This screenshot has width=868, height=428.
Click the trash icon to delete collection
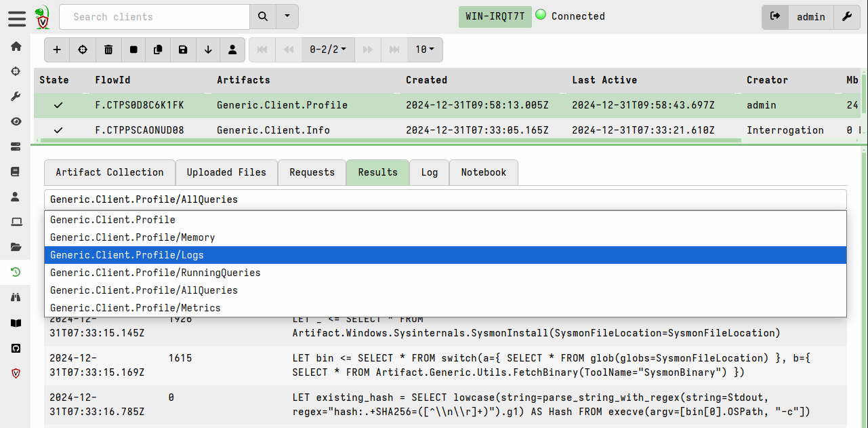point(108,50)
